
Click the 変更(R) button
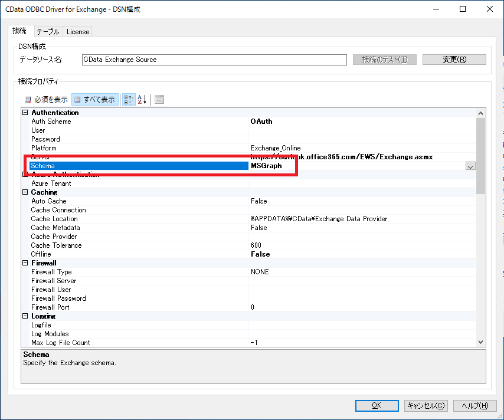coord(454,60)
